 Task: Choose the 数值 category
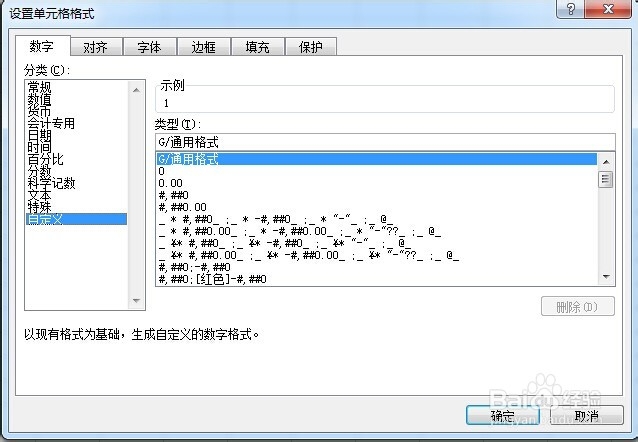tap(76, 99)
